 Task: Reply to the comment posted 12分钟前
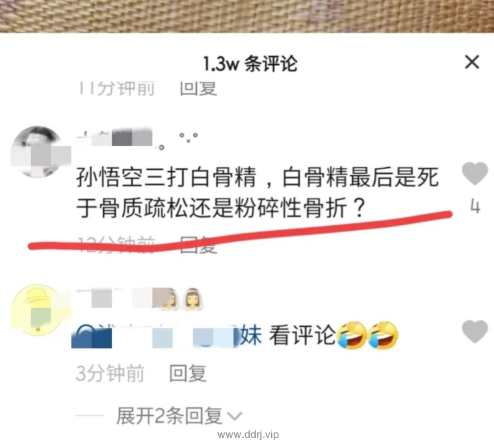[x=198, y=245]
